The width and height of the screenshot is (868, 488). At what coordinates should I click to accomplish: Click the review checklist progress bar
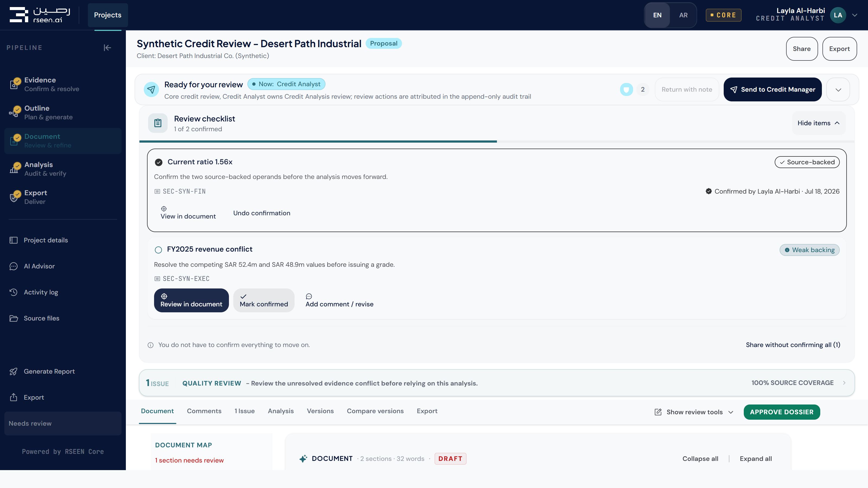point(497,142)
